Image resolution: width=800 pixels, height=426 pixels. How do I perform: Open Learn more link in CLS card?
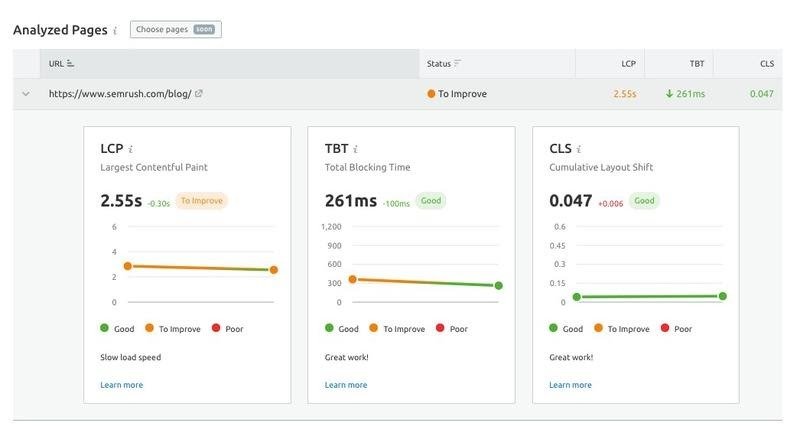click(570, 385)
